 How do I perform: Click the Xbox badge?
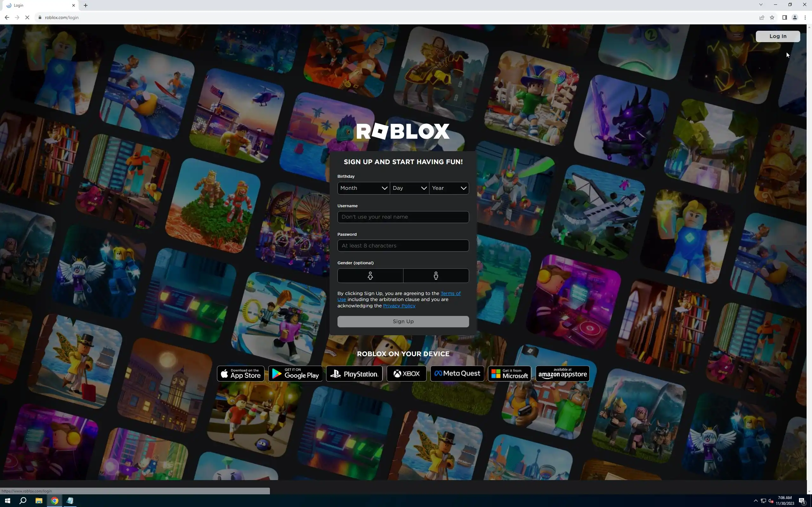406,374
